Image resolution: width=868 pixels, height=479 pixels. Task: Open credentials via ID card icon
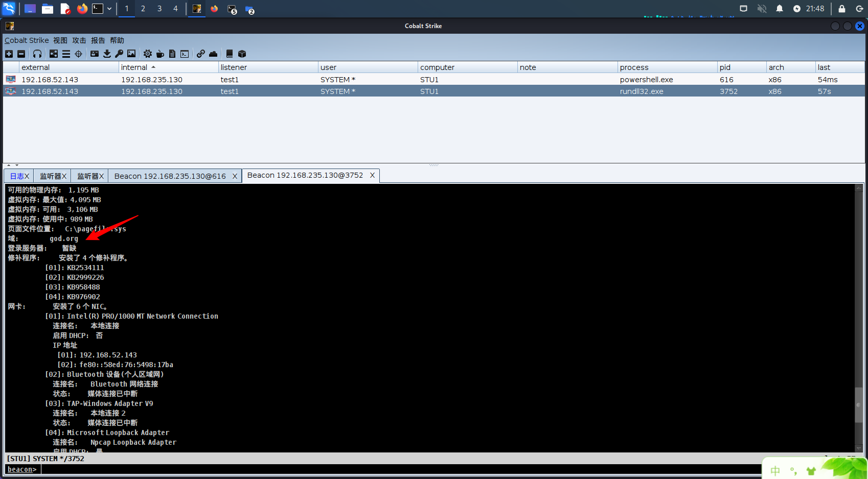point(95,54)
